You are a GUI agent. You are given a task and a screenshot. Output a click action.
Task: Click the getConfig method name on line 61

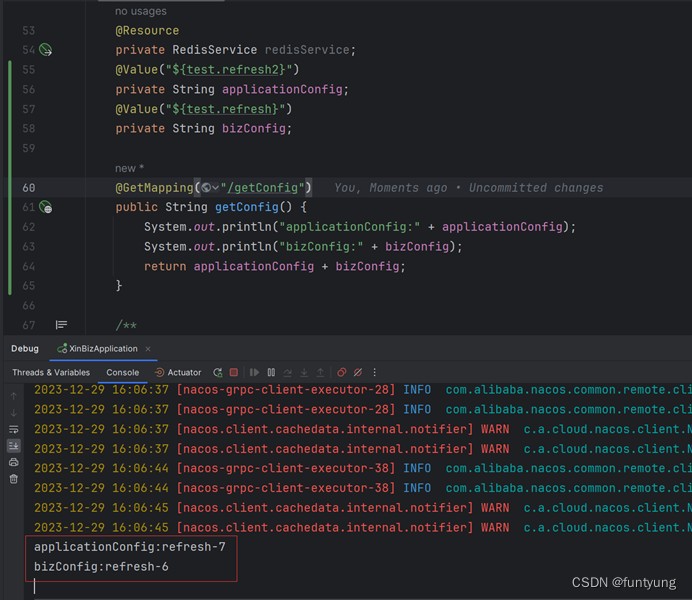click(x=247, y=206)
